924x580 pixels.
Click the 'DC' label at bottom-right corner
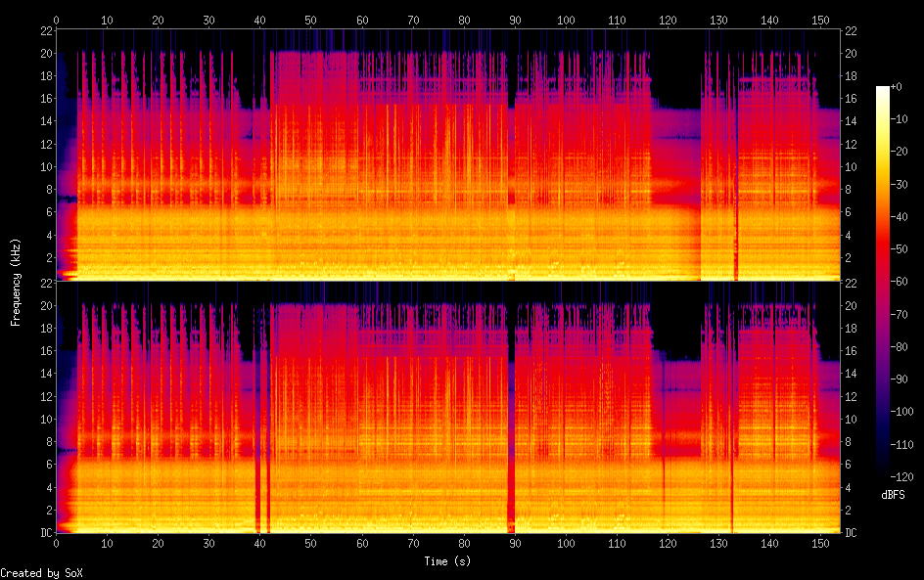coord(852,533)
